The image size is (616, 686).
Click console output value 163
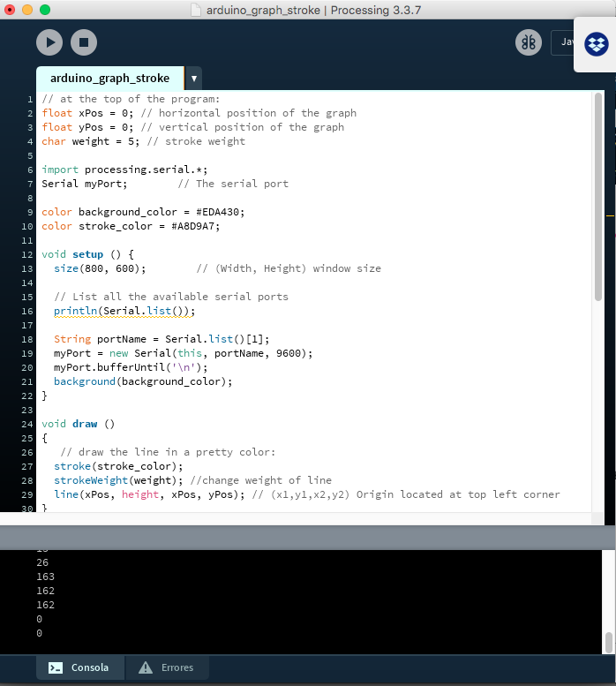coord(46,577)
